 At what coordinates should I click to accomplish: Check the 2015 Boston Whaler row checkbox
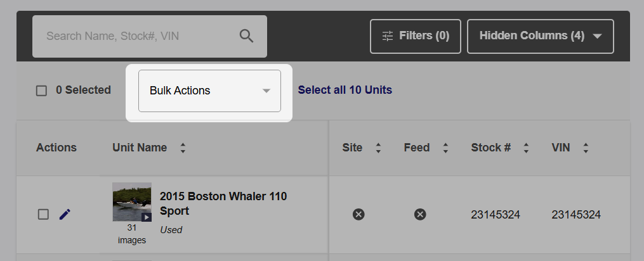[43, 214]
